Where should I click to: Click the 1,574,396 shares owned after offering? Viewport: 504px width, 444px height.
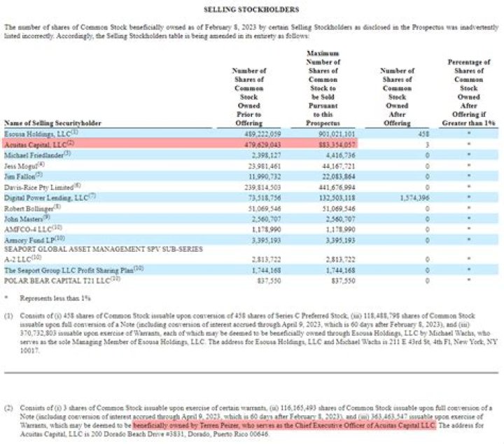pos(402,196)
